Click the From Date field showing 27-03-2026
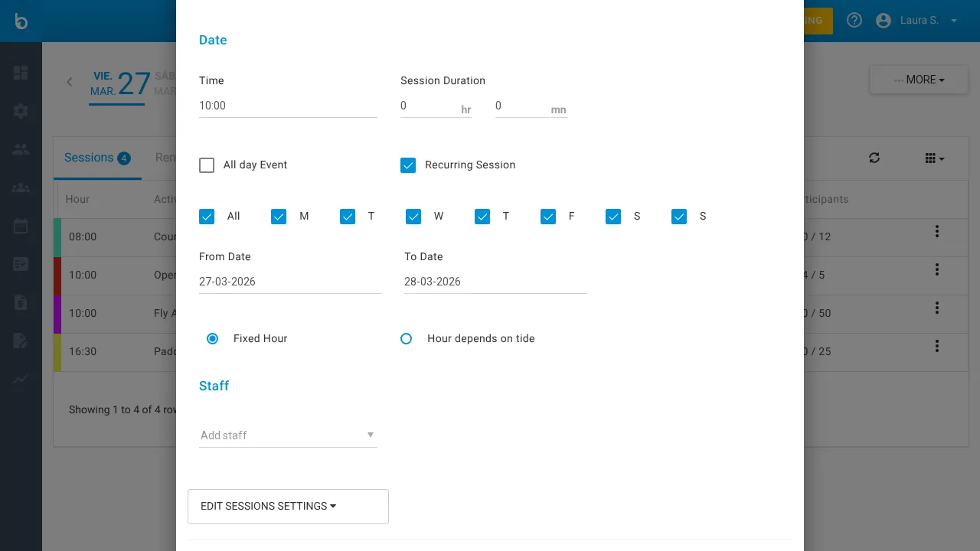 (x=289, y=282)
